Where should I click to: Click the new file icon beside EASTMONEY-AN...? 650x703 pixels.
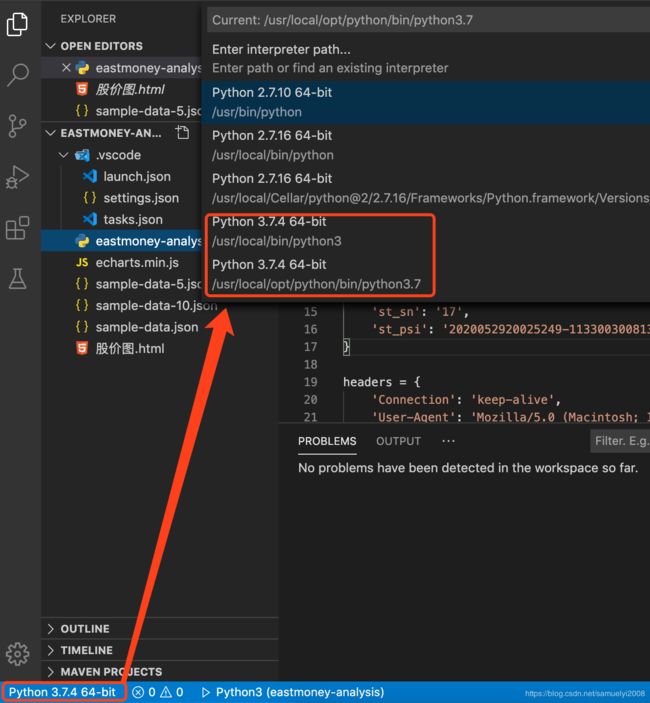pyautogui.click(x=182, y=133)
